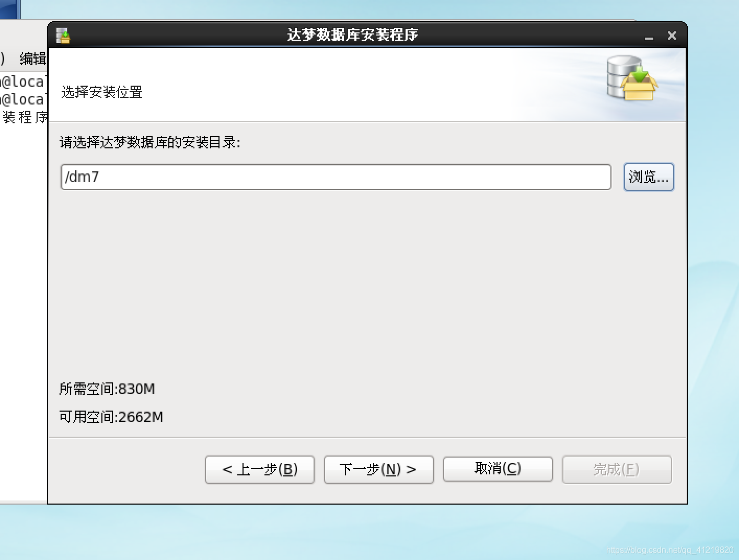Open the 浏览... browse dialog
The height and width of the screenshot is (560, 739).
click(x=649, y=177)
